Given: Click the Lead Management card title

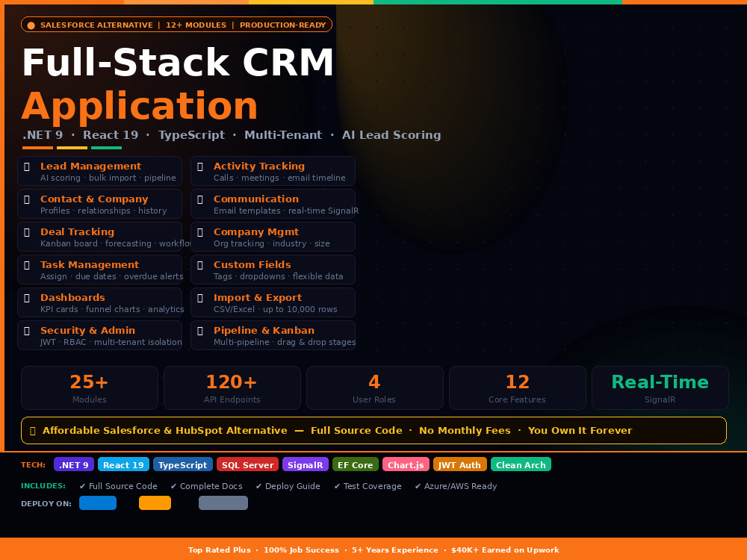Looking at the screenshot, I should click(x=90, y=167).
